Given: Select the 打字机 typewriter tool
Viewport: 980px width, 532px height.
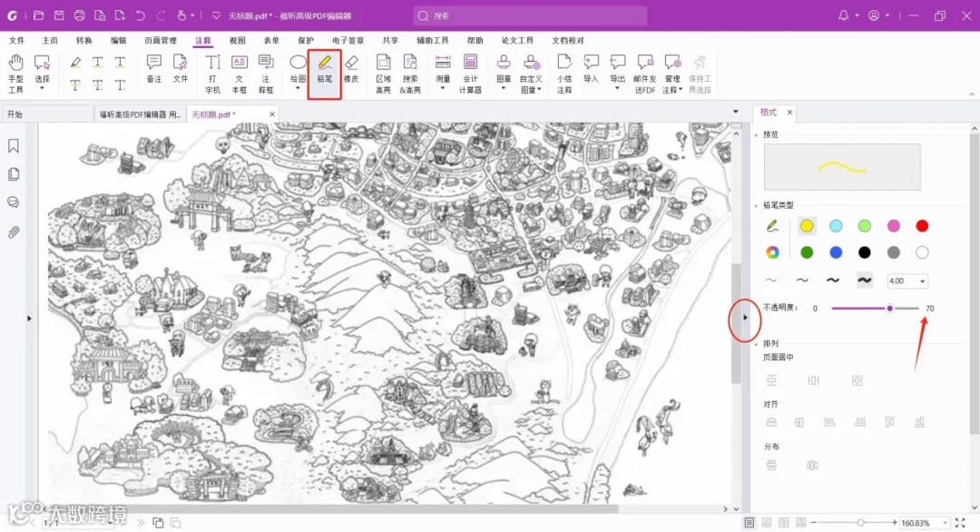Looking at the screenshot, I should coord(212,74).
